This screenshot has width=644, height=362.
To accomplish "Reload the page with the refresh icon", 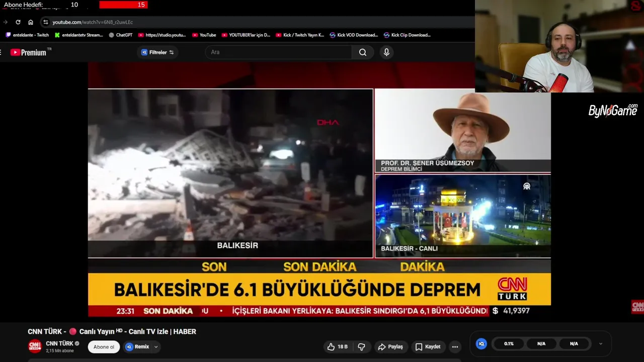I will tap(18, 22).
